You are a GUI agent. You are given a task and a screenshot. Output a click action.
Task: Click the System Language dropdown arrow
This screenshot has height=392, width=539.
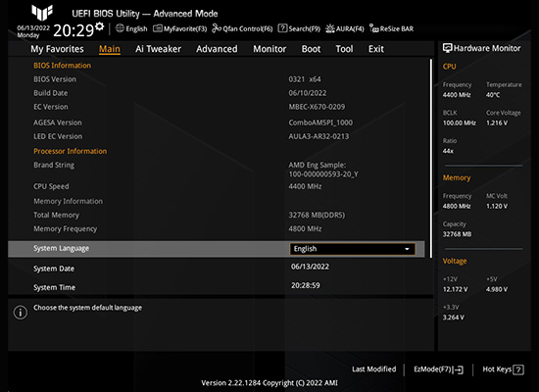pyautogui.click(x=407, y=249)
